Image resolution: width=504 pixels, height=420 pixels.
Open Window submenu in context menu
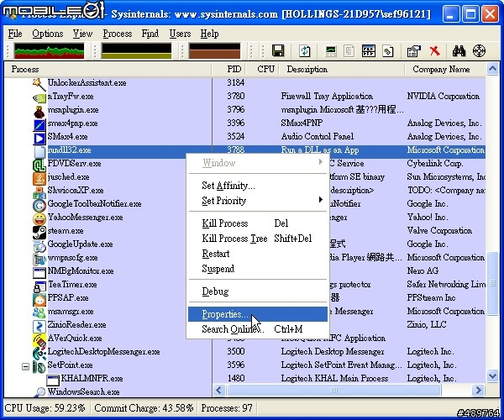point(257,163)
